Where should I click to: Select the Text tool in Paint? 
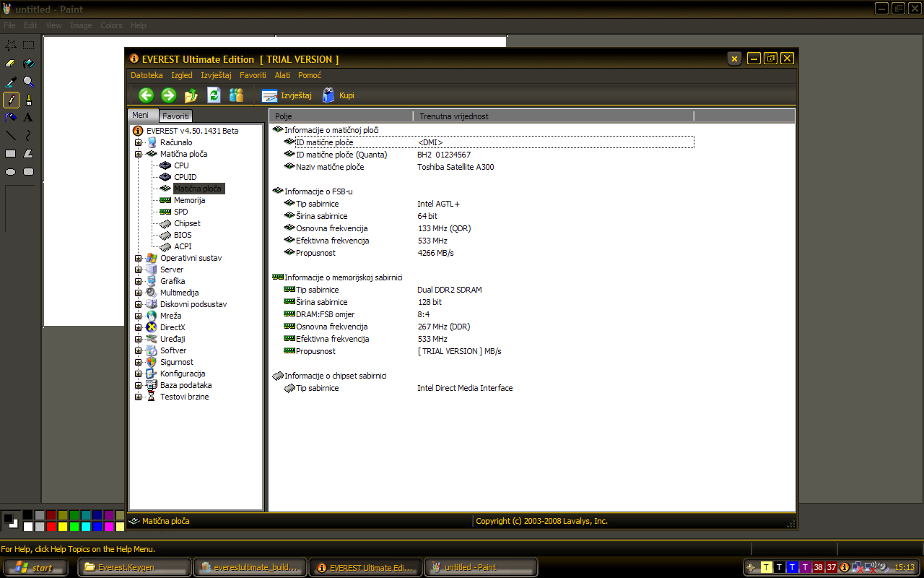28,117
